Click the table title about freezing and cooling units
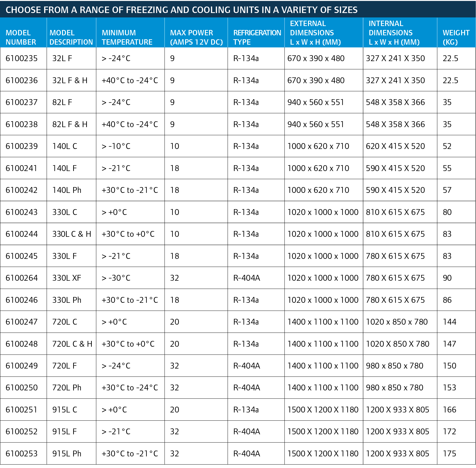Screen dimensions: 476x468 coord(181,10)
